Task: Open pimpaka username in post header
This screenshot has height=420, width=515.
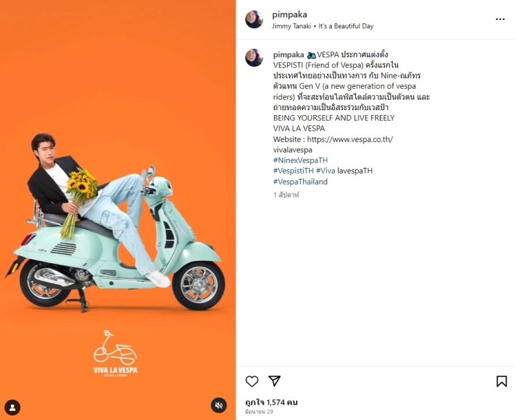Action: click(289, 15)
